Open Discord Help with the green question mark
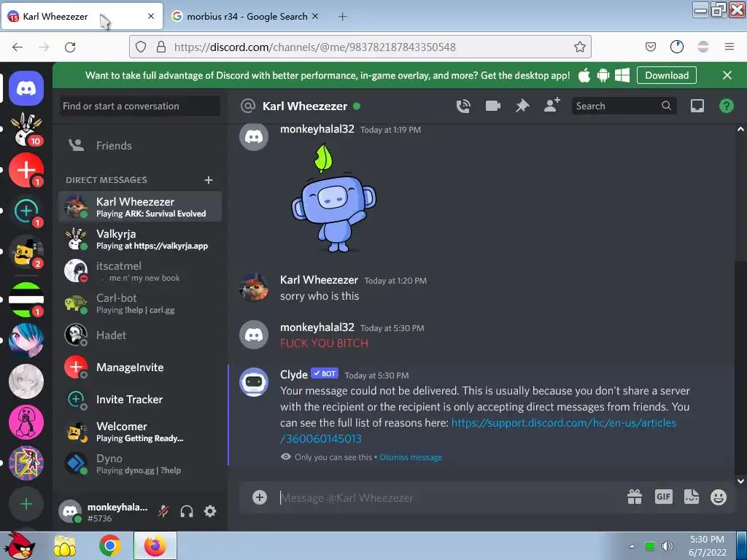Screen dimensions: 747x560 [x=726, y=106]
